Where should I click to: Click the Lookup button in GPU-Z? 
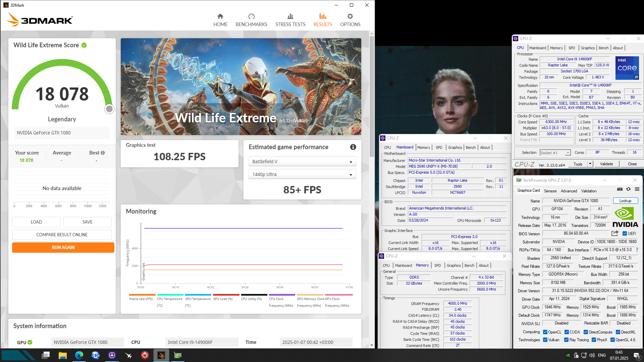tap(625, 200)
